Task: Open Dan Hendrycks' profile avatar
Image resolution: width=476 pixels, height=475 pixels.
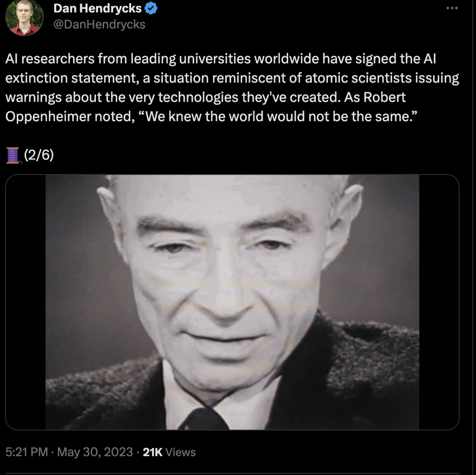Action: click(x=24, y=17)
